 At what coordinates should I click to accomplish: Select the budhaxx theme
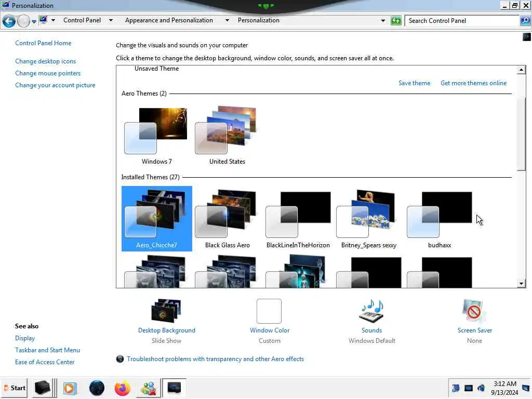click(440, 219)
